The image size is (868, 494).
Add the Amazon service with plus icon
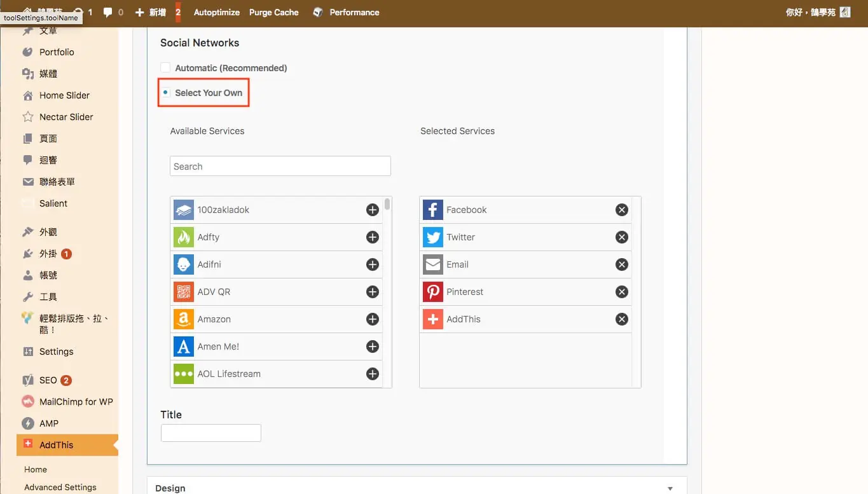373,319
